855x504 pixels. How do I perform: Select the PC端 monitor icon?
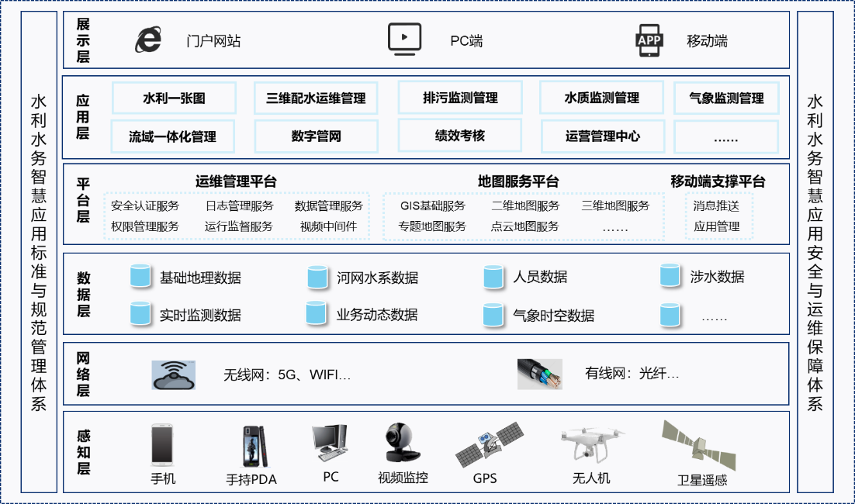(404, 38)
